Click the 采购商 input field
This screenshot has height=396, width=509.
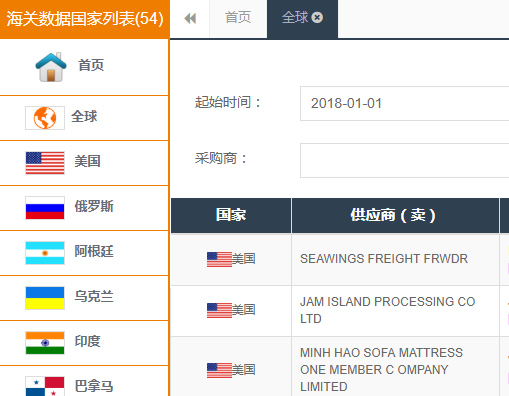pyautogui.click(x=405, y=160)
